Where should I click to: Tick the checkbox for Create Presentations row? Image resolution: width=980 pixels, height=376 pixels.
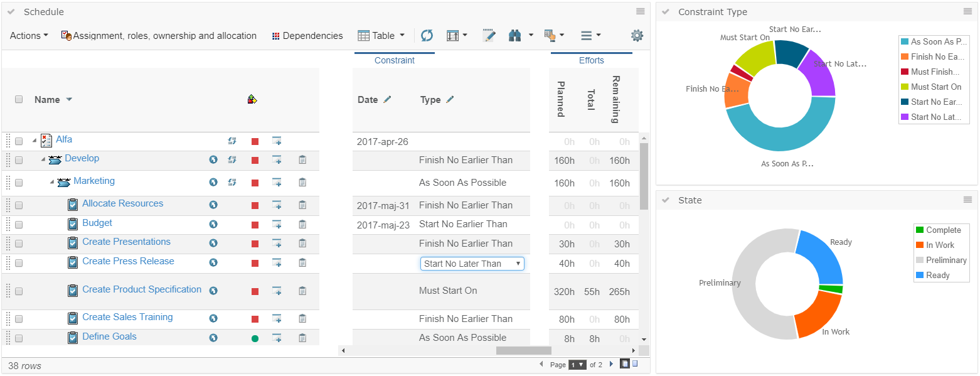click(x=19, y=244)
